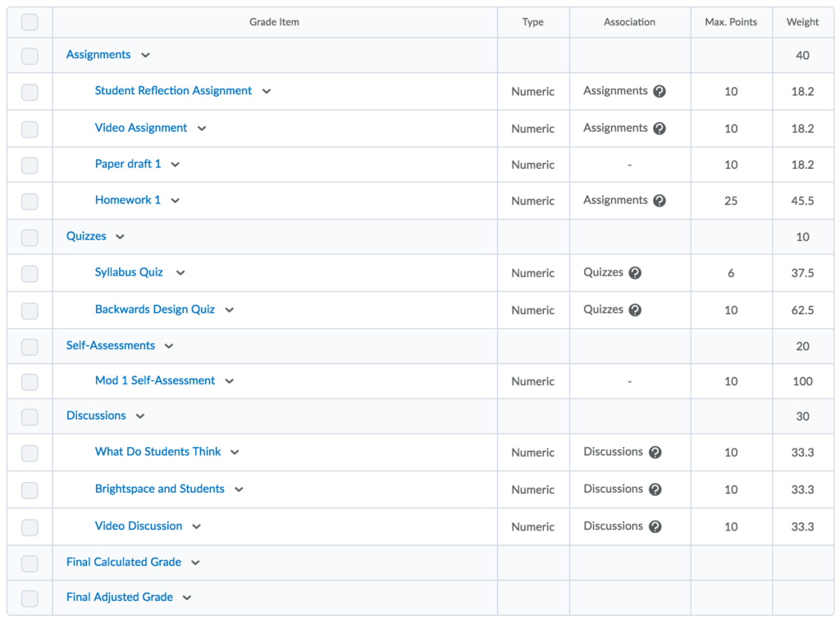This screenshot has height=619, width=840.
Task: Tick the checkbox for Paper draft 1
Action: pyautogui.click(x=30, y=165)
